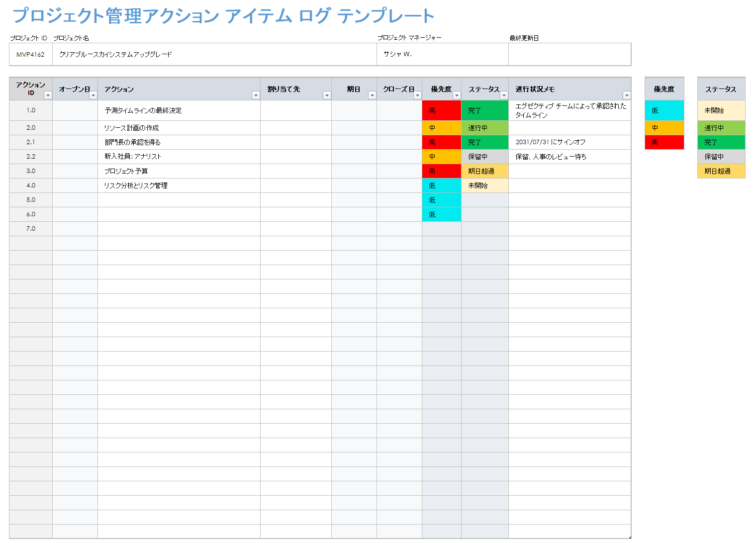Viewport: 756px width, 543px height.
Task: Select action ID cell 7.0
Action: point(31,229)
